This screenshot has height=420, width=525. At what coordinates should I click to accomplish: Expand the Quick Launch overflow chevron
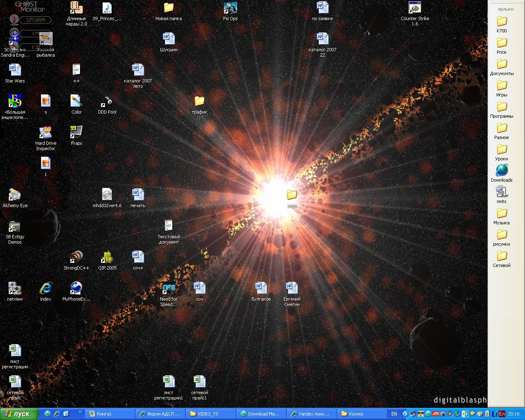80,412
